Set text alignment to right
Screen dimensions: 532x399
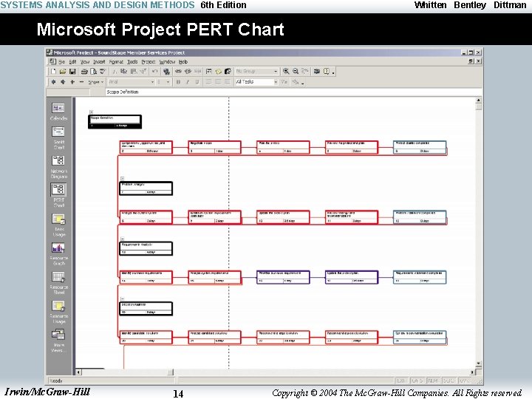pyautogui.click(x=228, y=82)
